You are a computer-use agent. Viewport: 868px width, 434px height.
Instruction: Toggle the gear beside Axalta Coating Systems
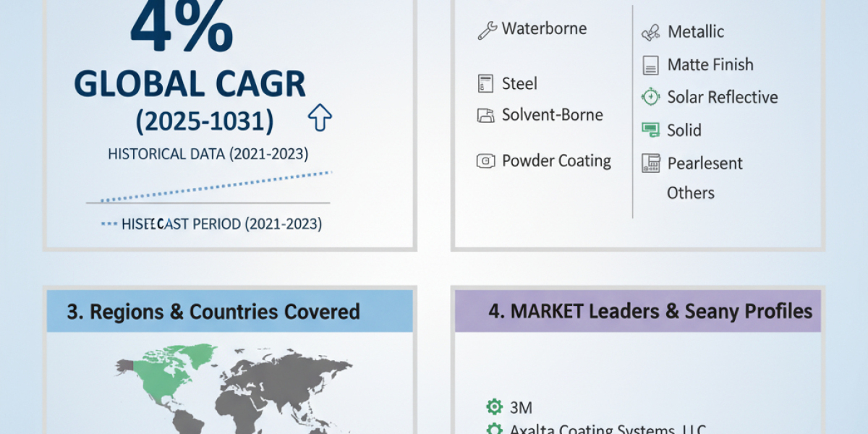(494, 429)
